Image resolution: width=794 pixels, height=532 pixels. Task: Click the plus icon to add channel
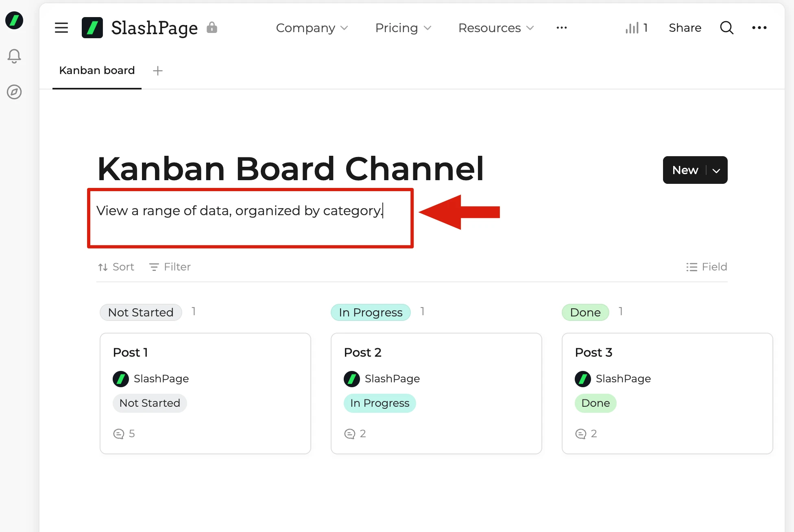pos(158,71)
